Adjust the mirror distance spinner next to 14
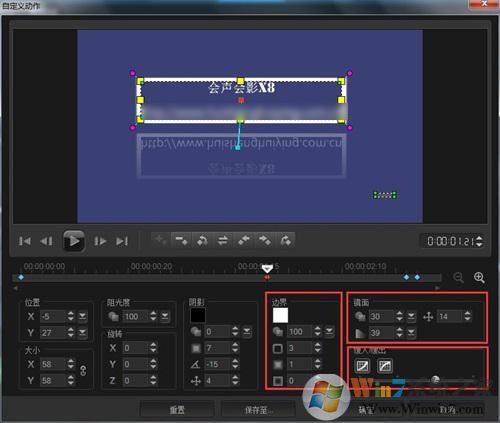 click(468, 316)
